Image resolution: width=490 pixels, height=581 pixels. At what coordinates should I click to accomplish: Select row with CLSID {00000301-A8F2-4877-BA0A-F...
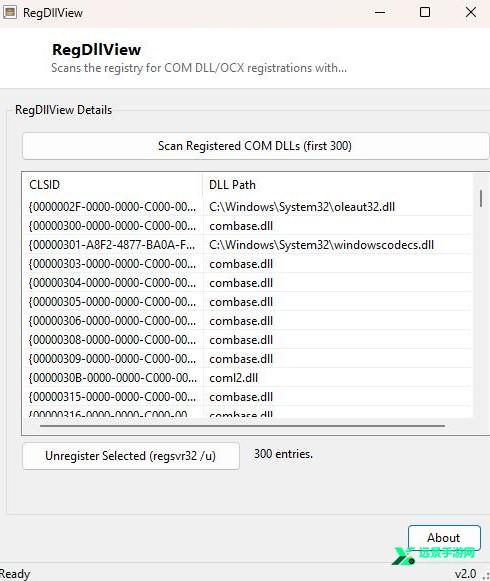[247, 245]
